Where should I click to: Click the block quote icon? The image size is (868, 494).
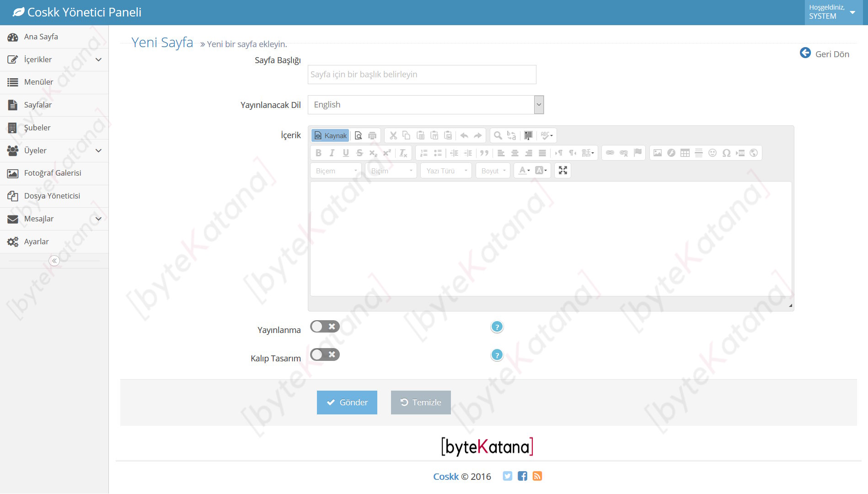484,153
